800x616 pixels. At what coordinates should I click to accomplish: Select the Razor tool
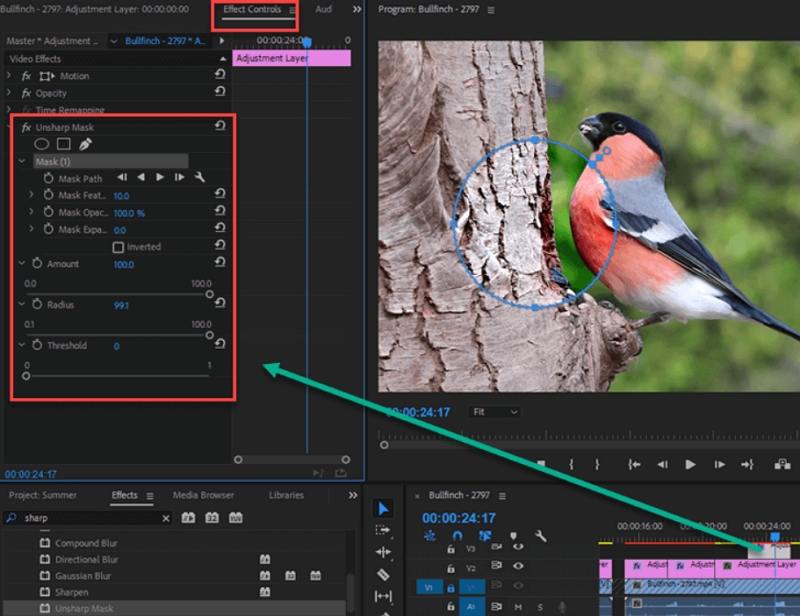[x=381, y=572]
